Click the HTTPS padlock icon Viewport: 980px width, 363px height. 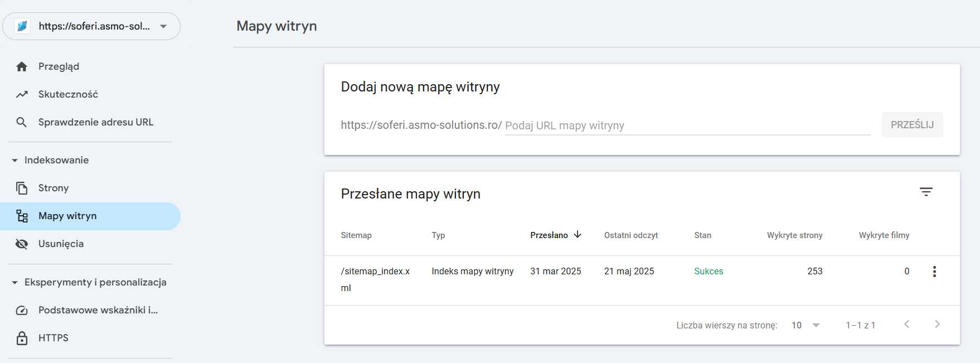(x=22, y=338)
